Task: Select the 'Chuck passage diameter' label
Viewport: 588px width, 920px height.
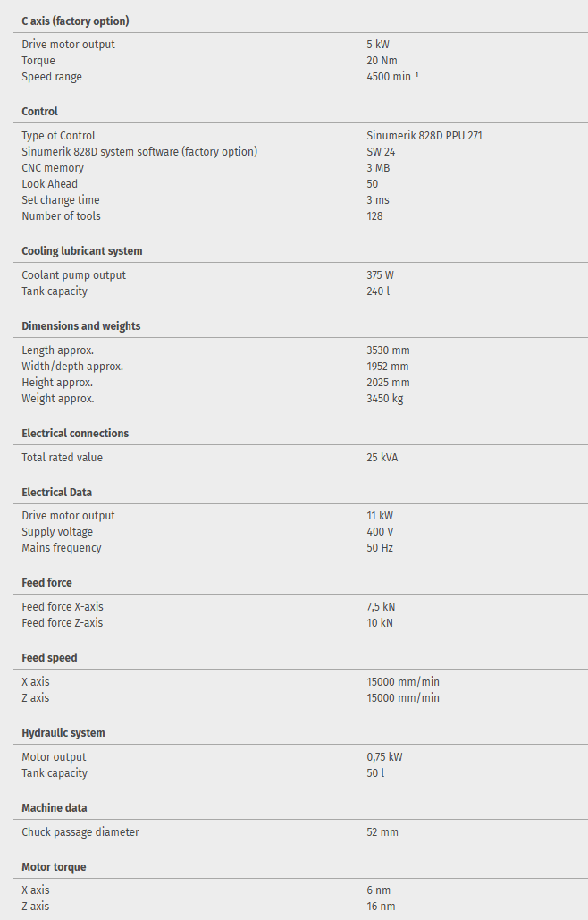Action: tap(80, 832)
